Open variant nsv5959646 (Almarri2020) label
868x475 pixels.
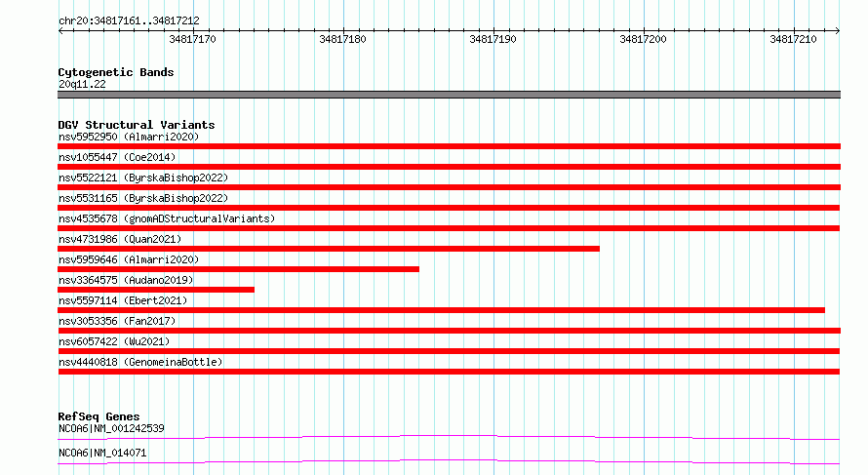click(x=129, y=259)
